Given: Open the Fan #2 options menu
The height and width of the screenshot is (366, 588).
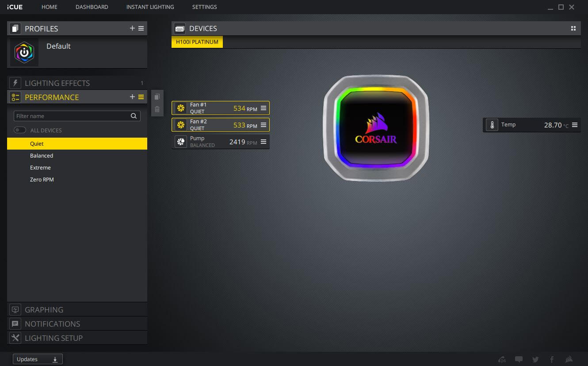Looking at the screenshot, I should 263,125.
